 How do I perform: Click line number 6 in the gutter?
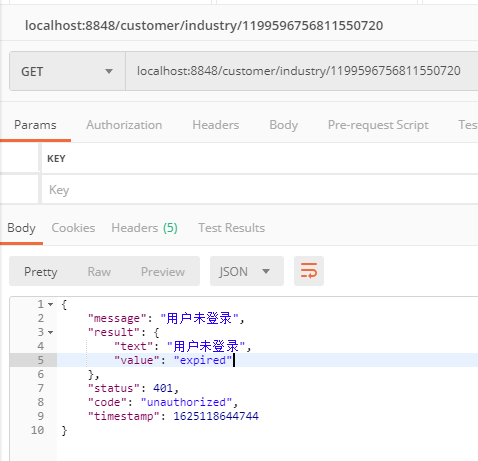(41, 374)
